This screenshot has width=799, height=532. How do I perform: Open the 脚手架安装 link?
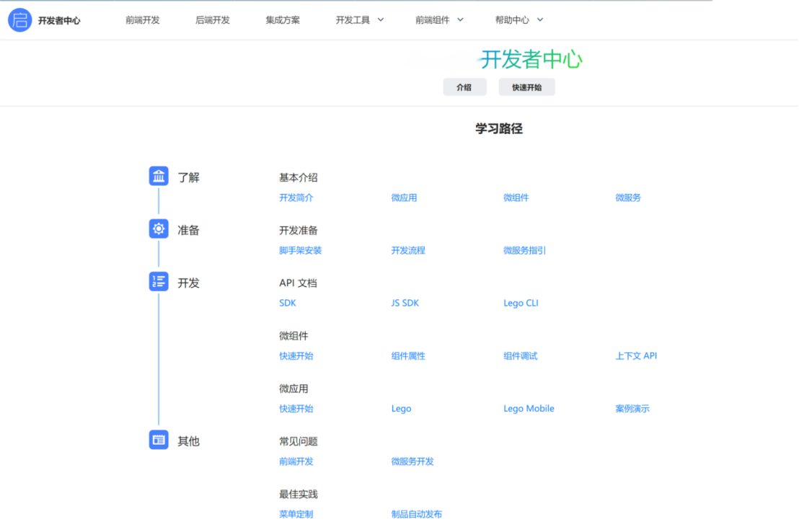(301, 250)
